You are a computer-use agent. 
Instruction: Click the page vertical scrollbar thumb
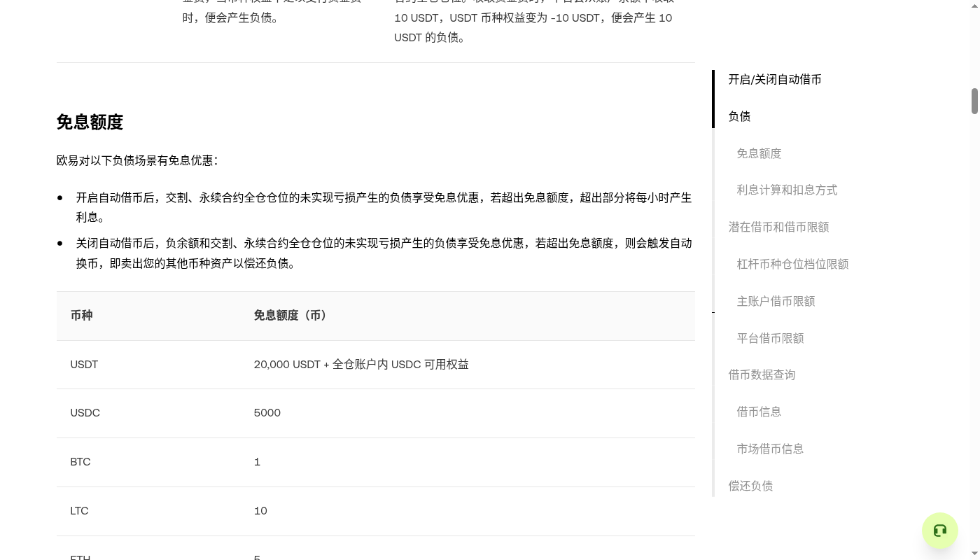974,101
